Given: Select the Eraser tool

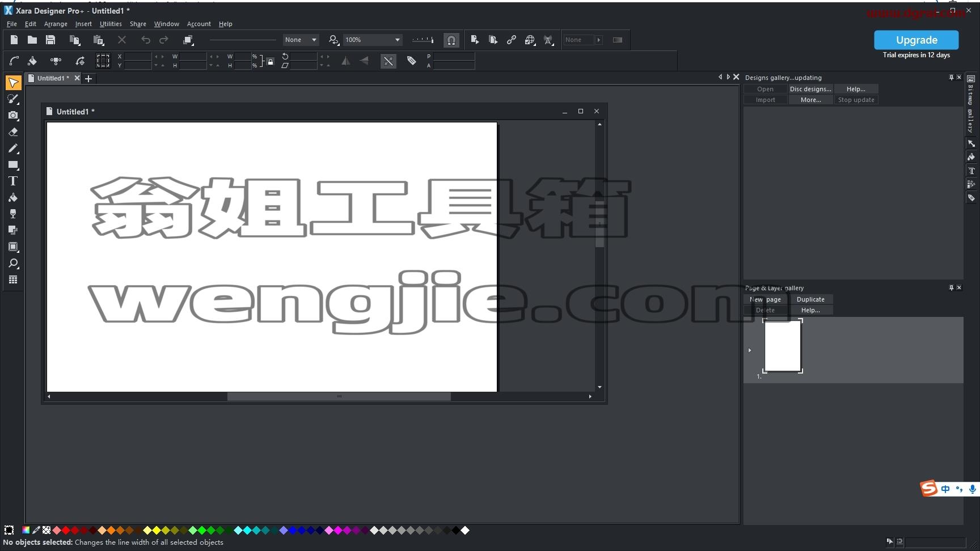Looking at the screenshot, I should (x=13, y=132).
